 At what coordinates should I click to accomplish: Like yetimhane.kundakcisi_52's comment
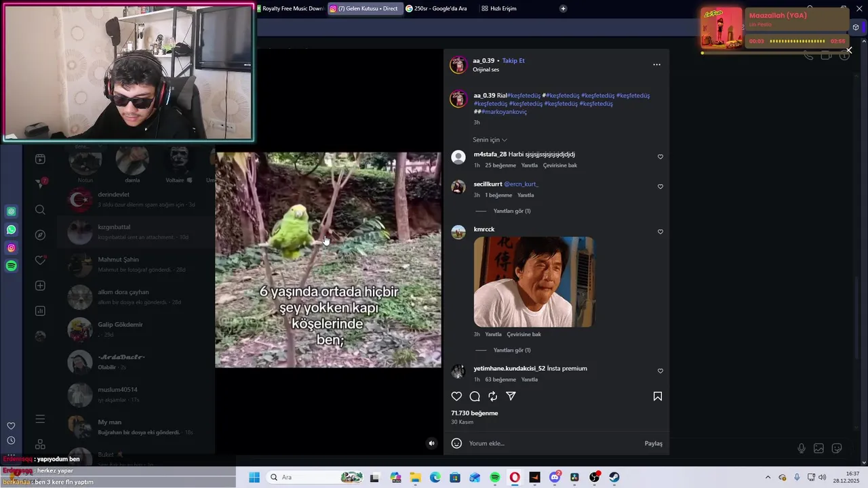coord(660,371)
